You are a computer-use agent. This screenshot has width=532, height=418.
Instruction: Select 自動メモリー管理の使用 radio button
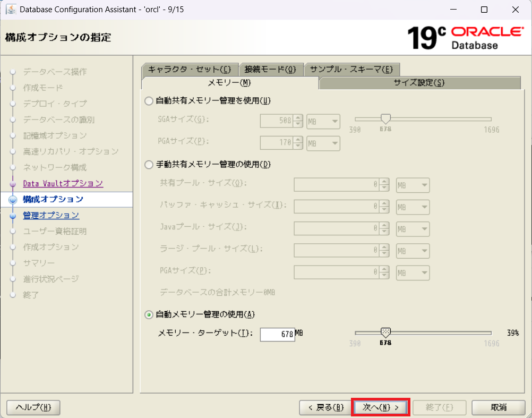[149, 314]
